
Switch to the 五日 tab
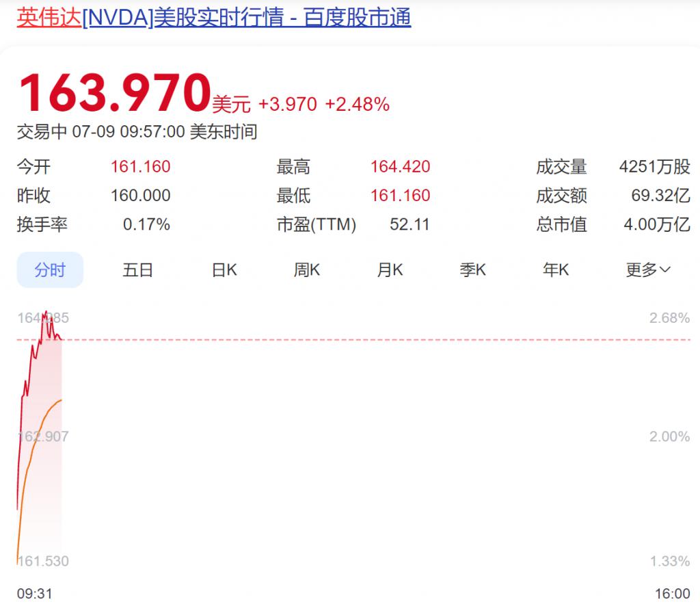tap(137, 270)
